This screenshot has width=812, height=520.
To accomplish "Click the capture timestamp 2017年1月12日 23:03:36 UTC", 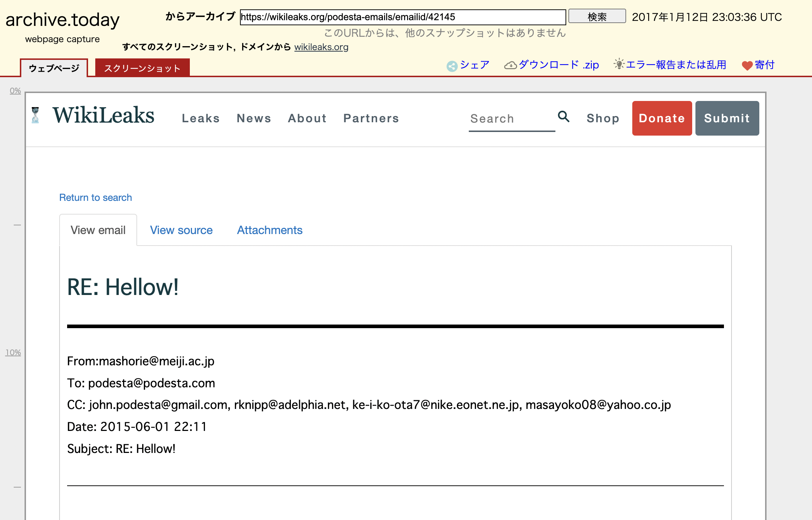I will [x=707, y=17].
